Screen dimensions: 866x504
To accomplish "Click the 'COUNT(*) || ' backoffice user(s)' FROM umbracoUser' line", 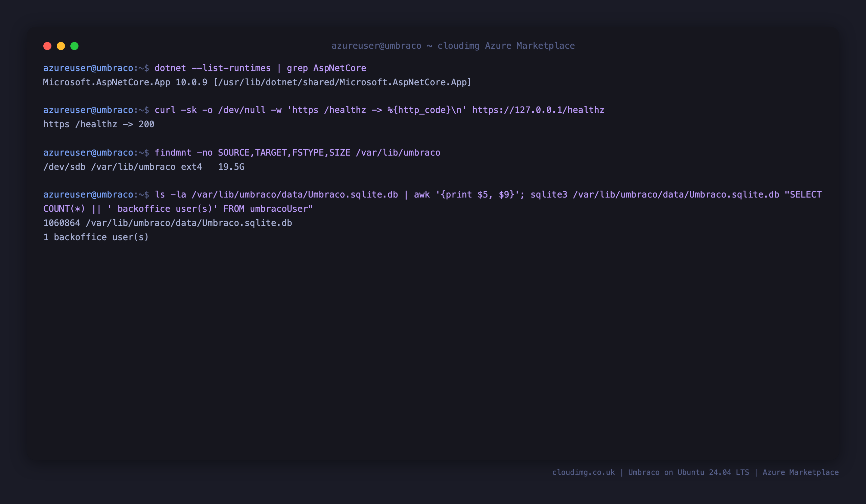I will pyautogui.click(x=178, y=209).
